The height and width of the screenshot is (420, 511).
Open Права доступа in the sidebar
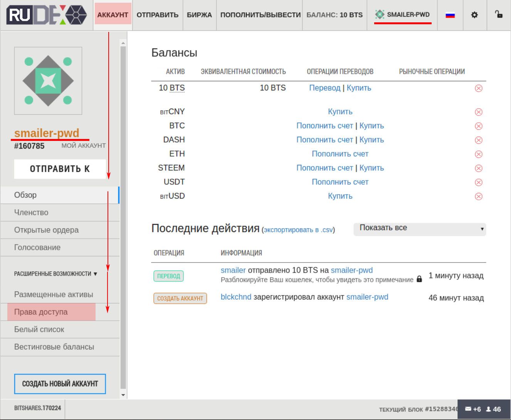(60, 312)
